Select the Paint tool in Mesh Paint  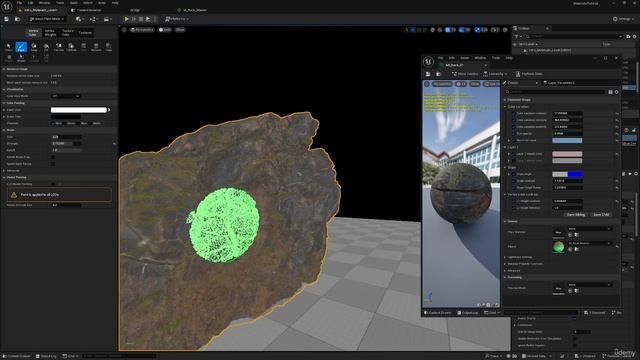click(x=21, y=47)
